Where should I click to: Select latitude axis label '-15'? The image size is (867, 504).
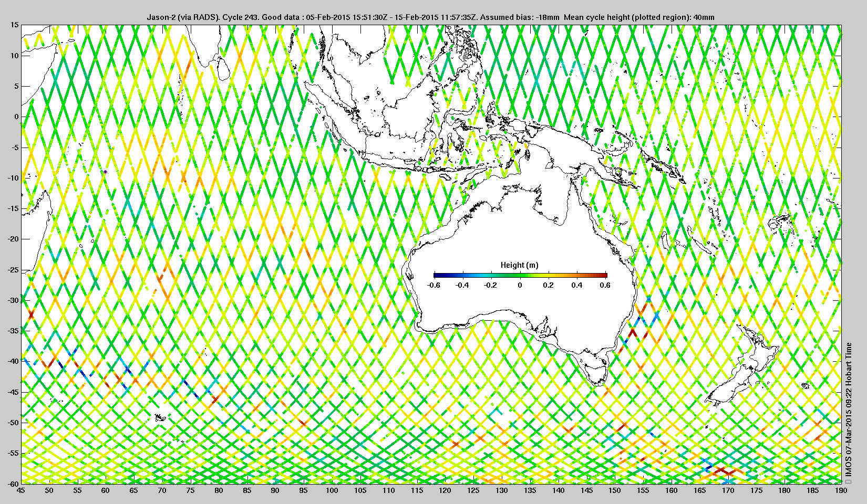pyautogui.click(x=13, y=208)
